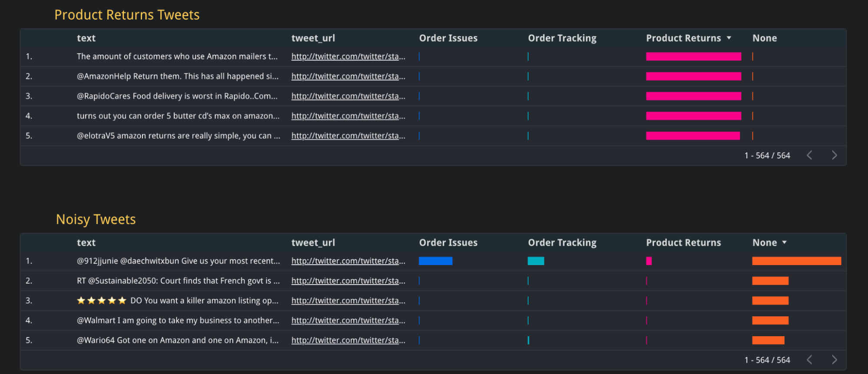Screen dimensions: 868x374
Task: Sort Product Returns table by tweet_url column
Action: [313, 38]
